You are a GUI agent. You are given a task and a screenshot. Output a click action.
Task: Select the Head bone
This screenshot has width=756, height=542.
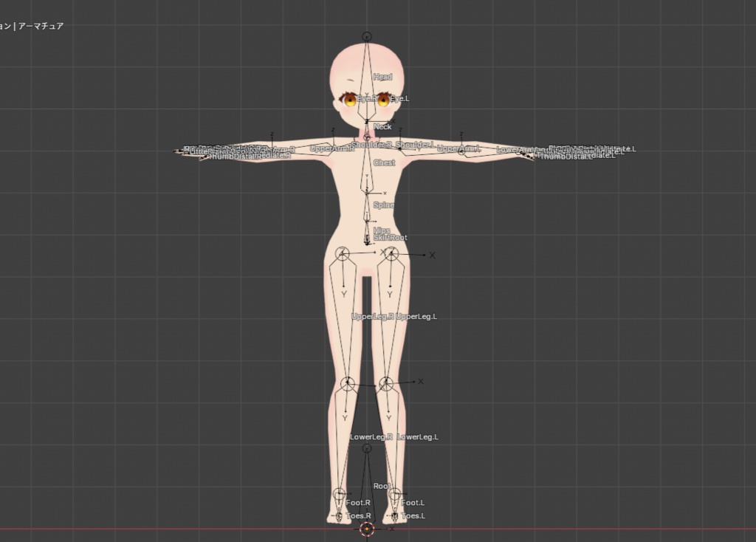pyautogui.click(x=383, y=76)
